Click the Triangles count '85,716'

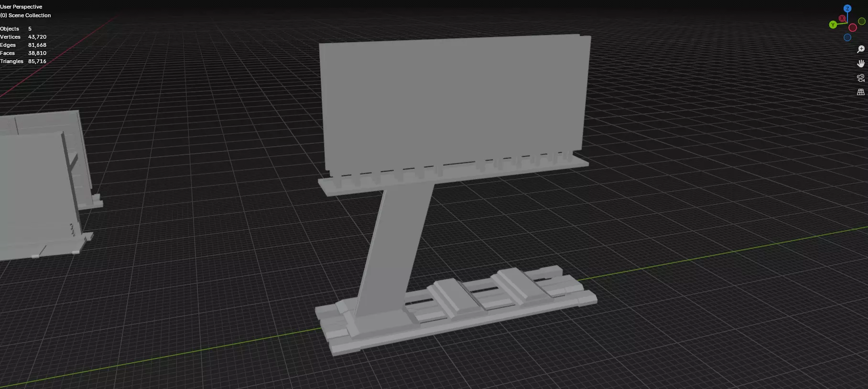click(37, 61)
